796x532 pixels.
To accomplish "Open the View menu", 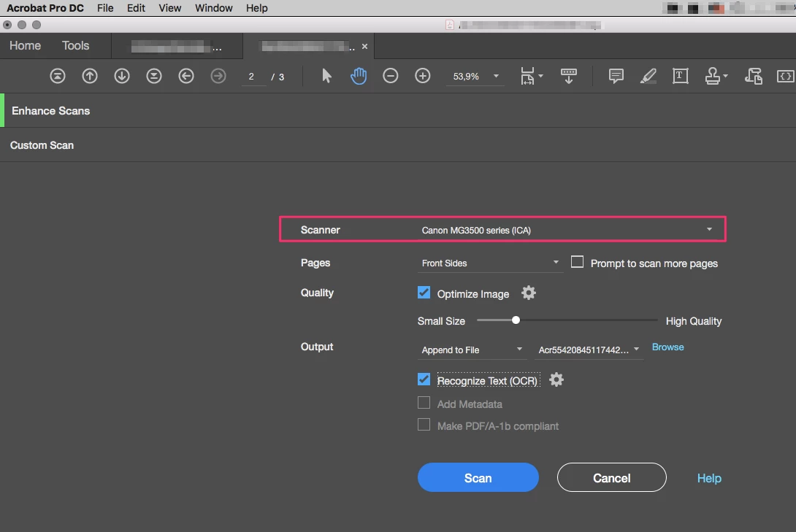I will [169, 8].
